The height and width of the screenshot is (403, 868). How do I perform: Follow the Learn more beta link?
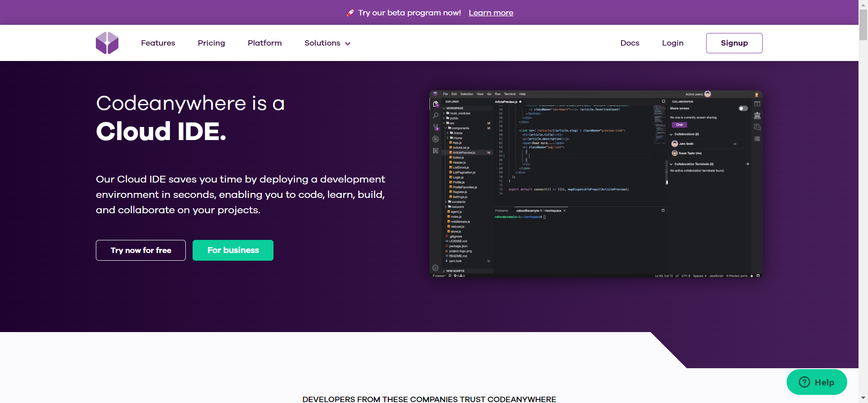tap(491, 13)
